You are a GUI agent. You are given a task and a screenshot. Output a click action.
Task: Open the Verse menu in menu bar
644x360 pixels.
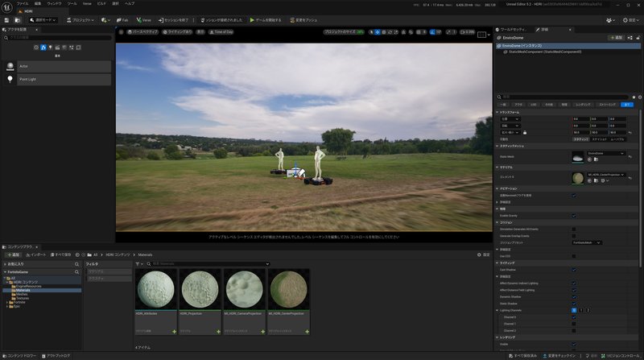[89, 3]
